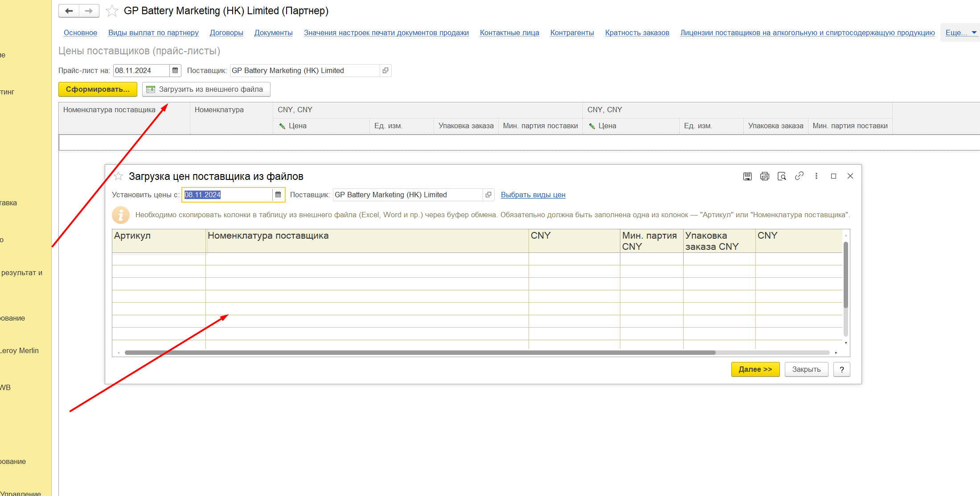Click first Номенклатура поставщика cell in dialog
Screen dimensions: 980x496
tap(366, 259)
